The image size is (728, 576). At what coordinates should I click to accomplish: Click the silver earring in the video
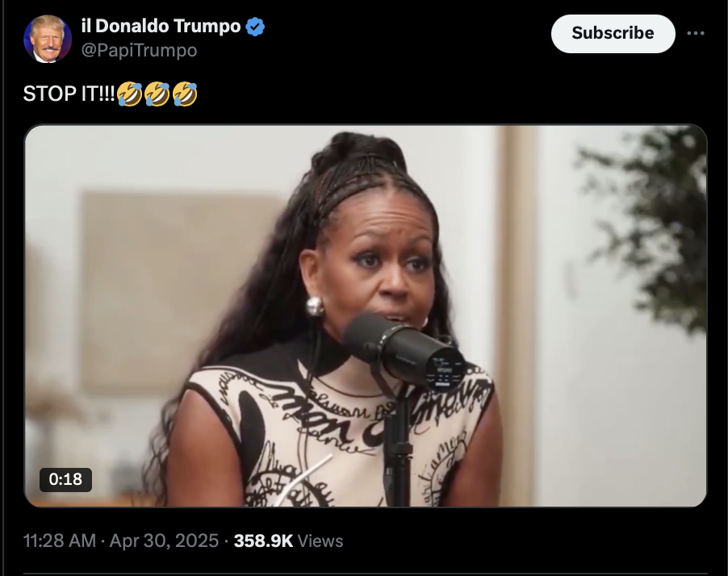pos(314,306)
